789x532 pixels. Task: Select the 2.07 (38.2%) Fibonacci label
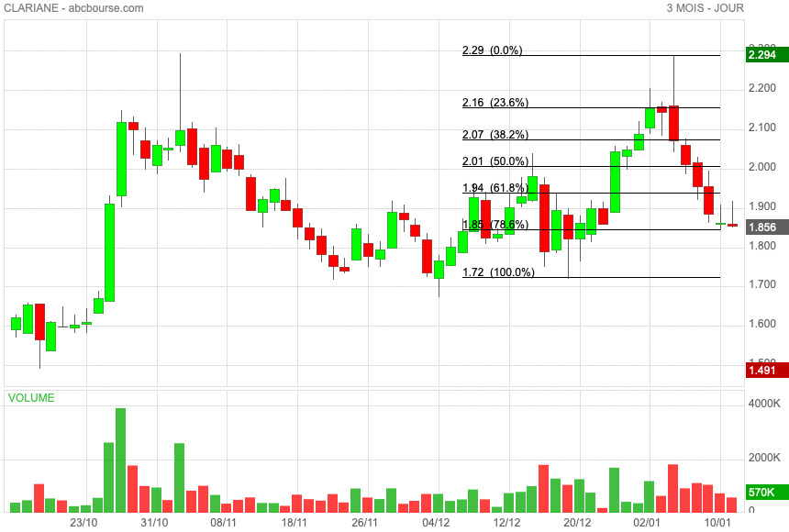coord(495,135)
